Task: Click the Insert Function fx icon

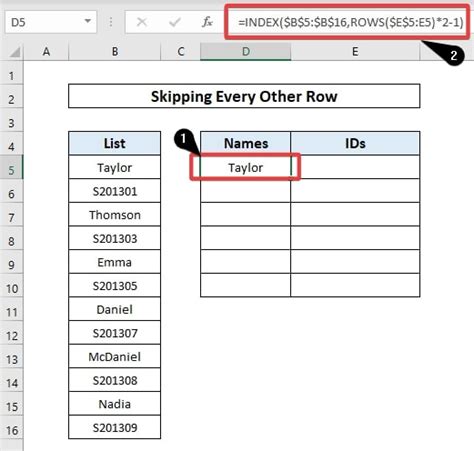Action: point(207,22)
